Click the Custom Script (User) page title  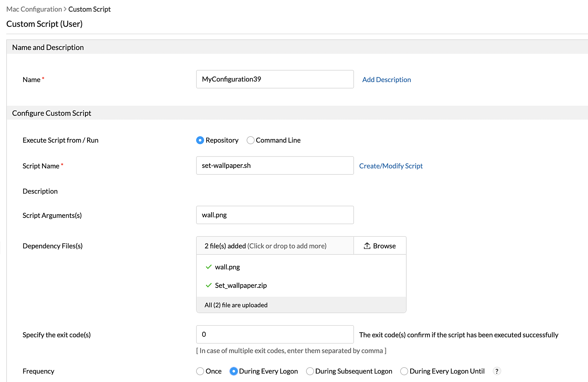[44, 24]
